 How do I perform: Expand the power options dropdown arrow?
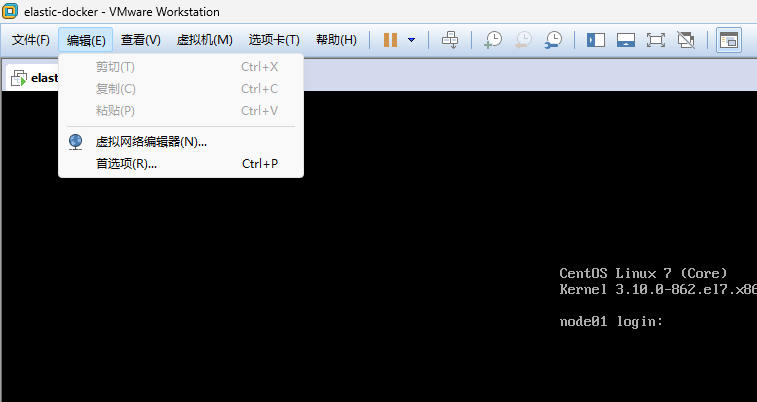click(411, 40)
